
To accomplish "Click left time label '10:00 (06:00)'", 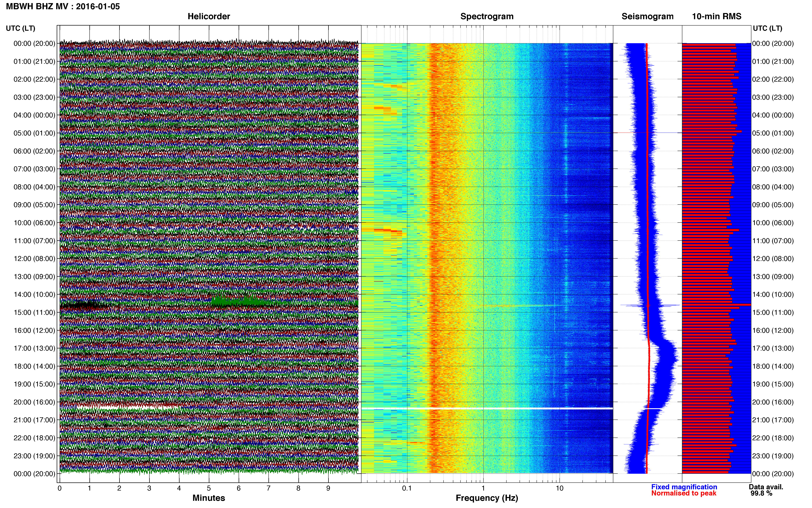I will click(x=34, y=223).
